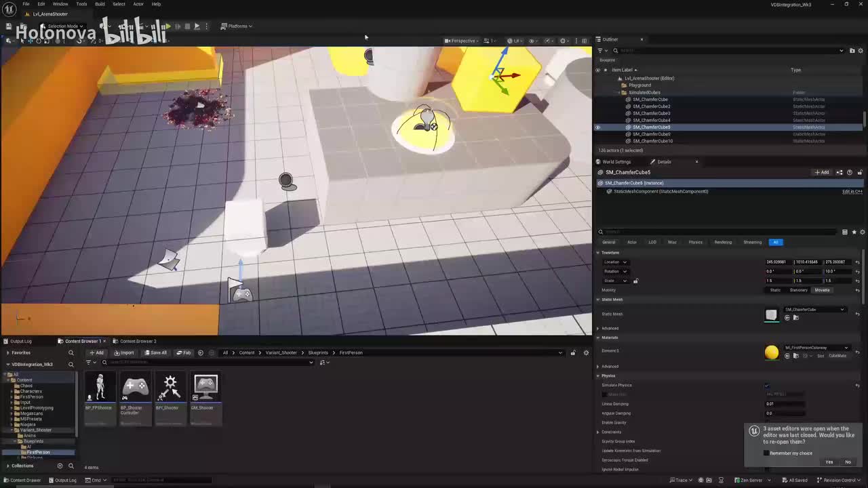The image size is (868, 488).
Task: Toggle the Simulate Physics checkbox
Action: 767,386
